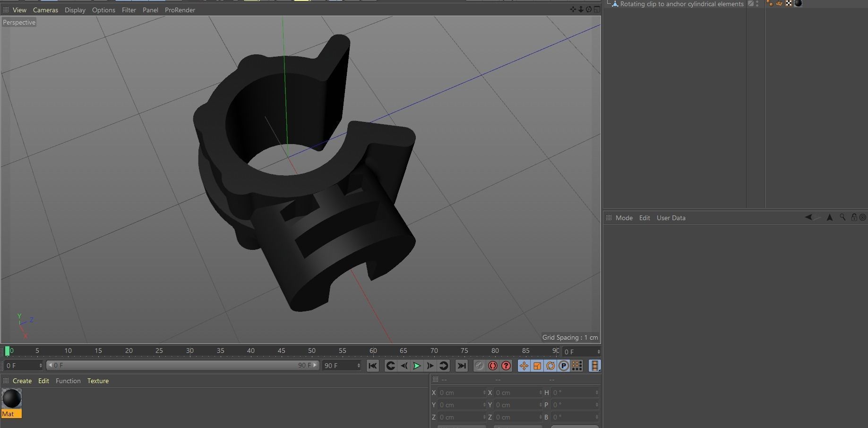This screenshot has height=428, width=868.
Task: Click the rotation H field
Action: [x=575, y=393]
